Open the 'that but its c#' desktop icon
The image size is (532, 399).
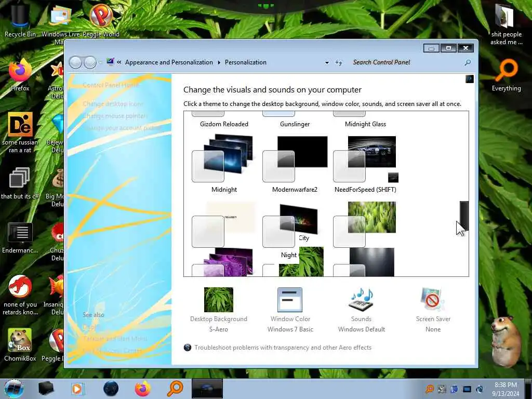coord(20,183)
